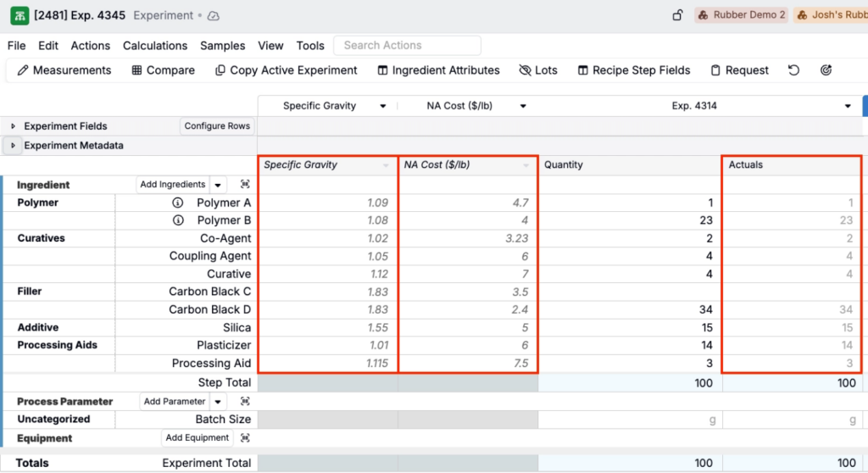Open the info icon for Polymer B
868x473 pixels.
178,220
